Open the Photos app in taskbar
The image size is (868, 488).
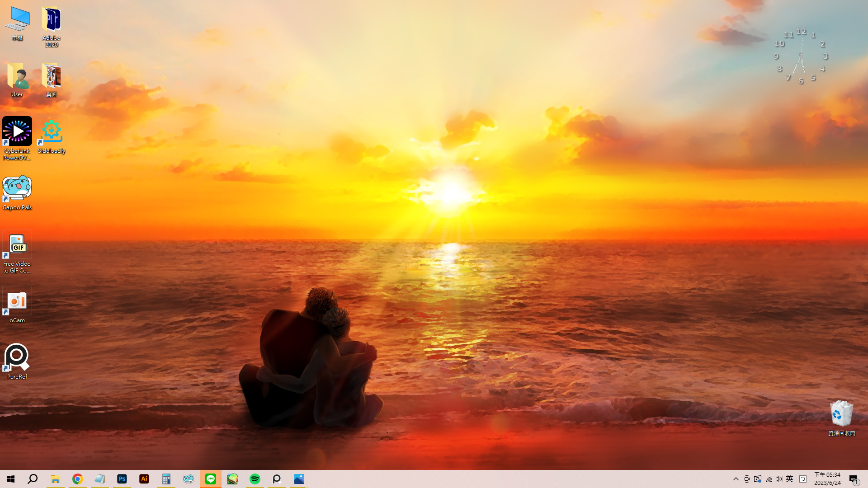coord(299,479)
